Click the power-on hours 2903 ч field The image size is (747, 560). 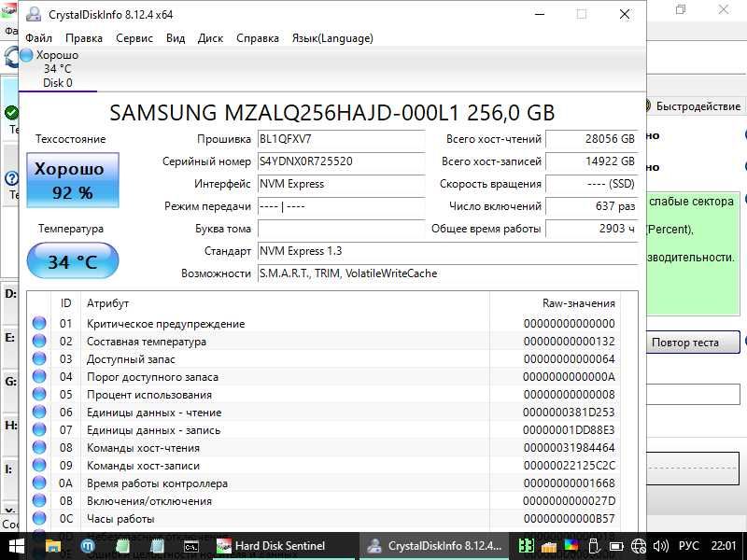pos(591,229)
